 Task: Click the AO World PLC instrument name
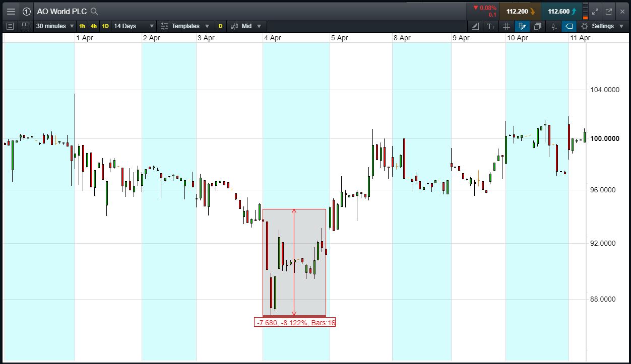tap(61, 12)
